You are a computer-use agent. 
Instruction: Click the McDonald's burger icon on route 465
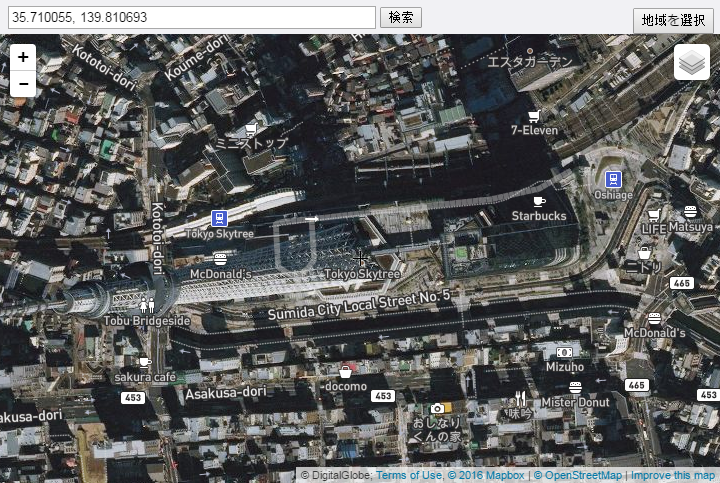(x=654, y=318)
